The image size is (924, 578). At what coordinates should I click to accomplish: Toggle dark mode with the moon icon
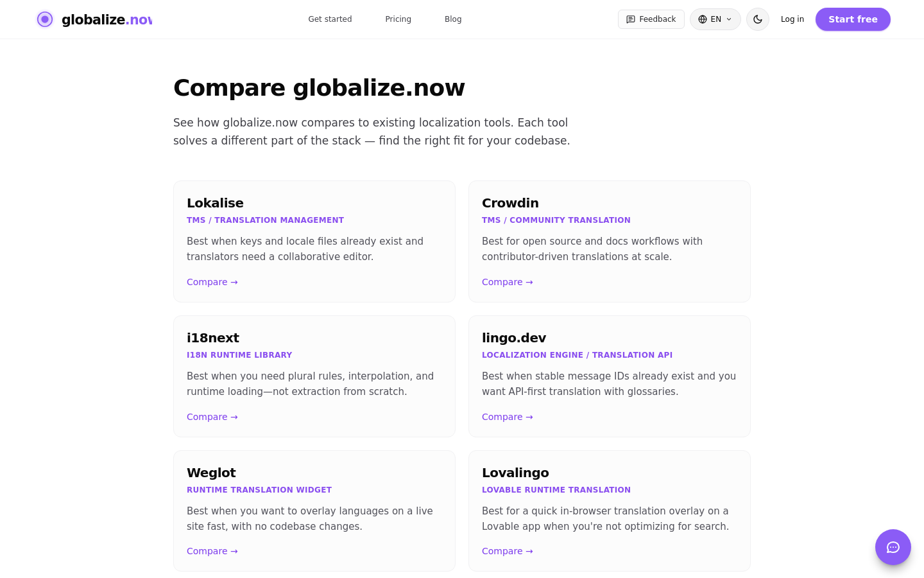coord(758,19)
